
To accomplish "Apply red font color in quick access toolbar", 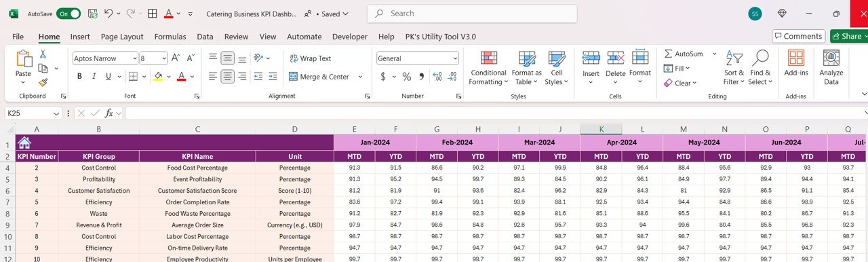I will 168,14.
